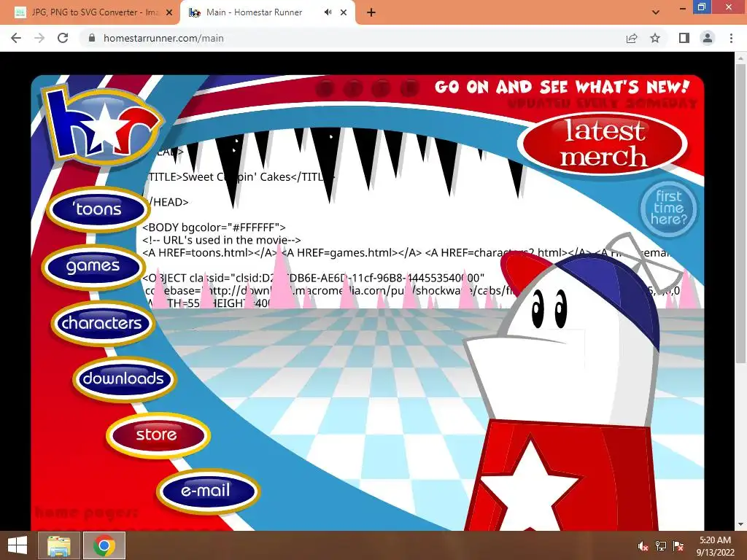The height and width of the screenshot is (560, 747).
Task: Reload the Homestar Runner page
Action: tap(63, 38)
